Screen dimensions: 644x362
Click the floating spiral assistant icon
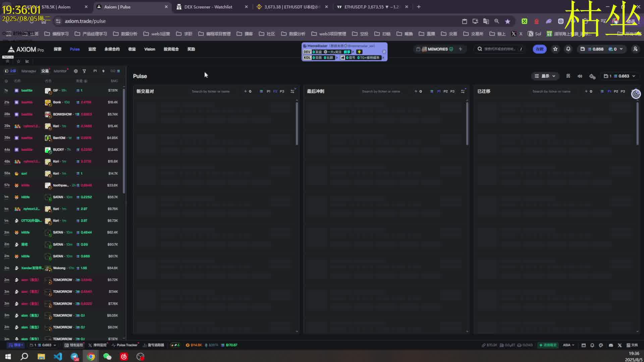pyautogui.click(x=636, y=94)
